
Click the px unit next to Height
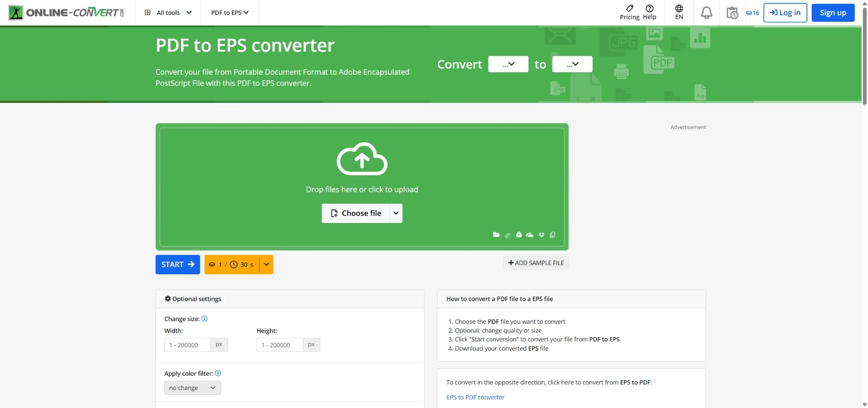tap(311, 345)
